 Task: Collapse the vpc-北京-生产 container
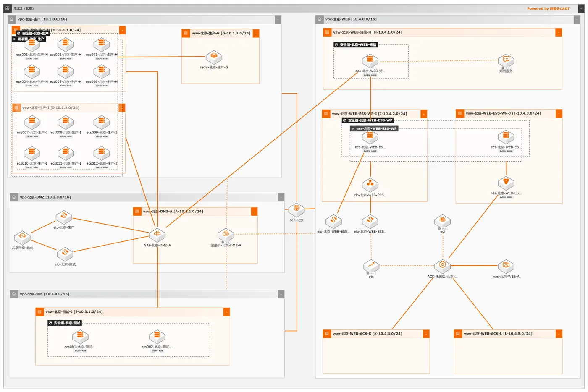click(278, 19)
